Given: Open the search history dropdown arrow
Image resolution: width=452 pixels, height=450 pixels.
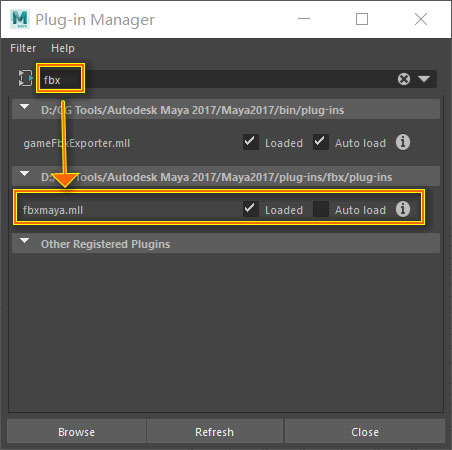Looking at the screenshot, I should (x=424, y=79).
